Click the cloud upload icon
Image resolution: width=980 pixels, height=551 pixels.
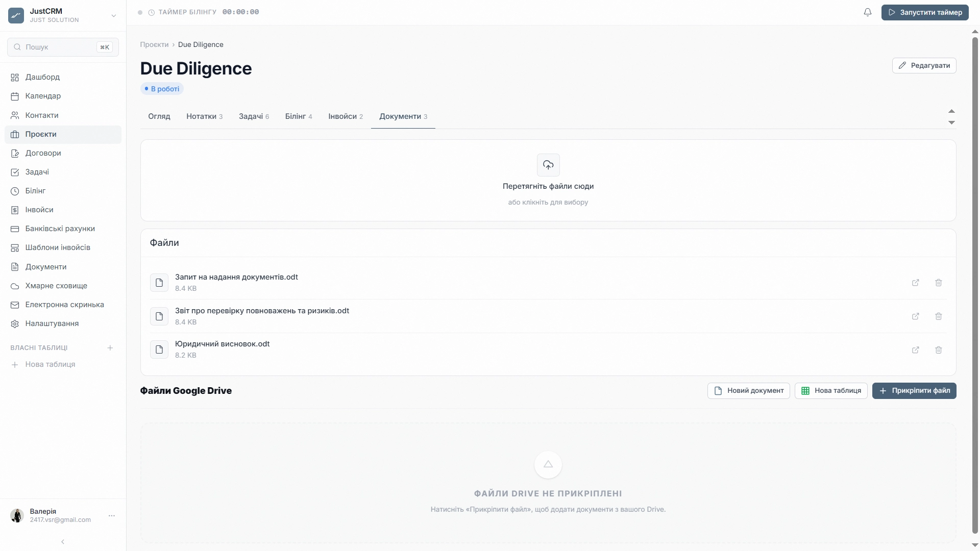point(548,165)
